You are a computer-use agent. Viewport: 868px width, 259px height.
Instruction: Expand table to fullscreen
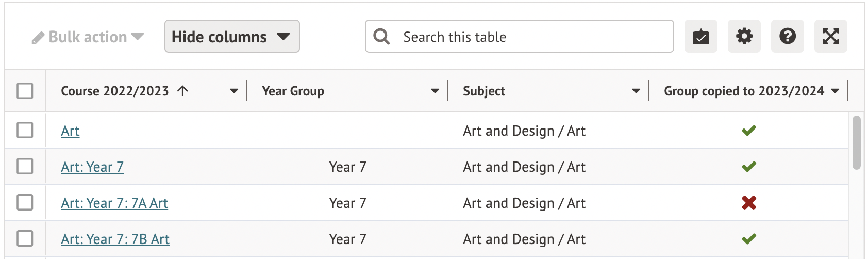(830, 37)
